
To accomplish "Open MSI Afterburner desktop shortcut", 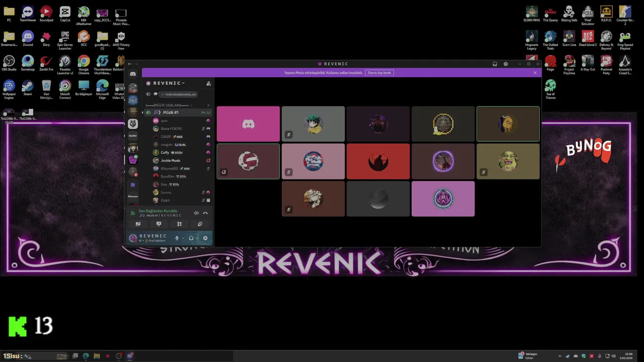I will tap(84, 15).
